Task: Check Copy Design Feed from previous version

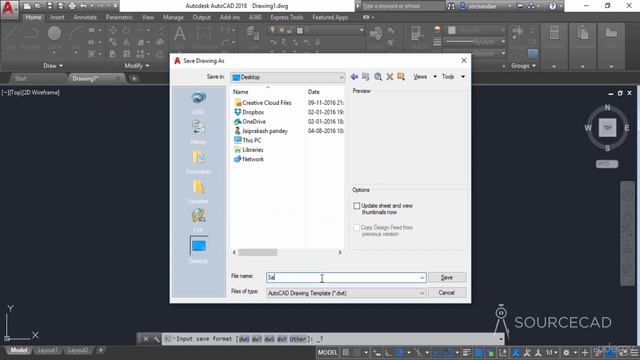Action: pos(357,228)
